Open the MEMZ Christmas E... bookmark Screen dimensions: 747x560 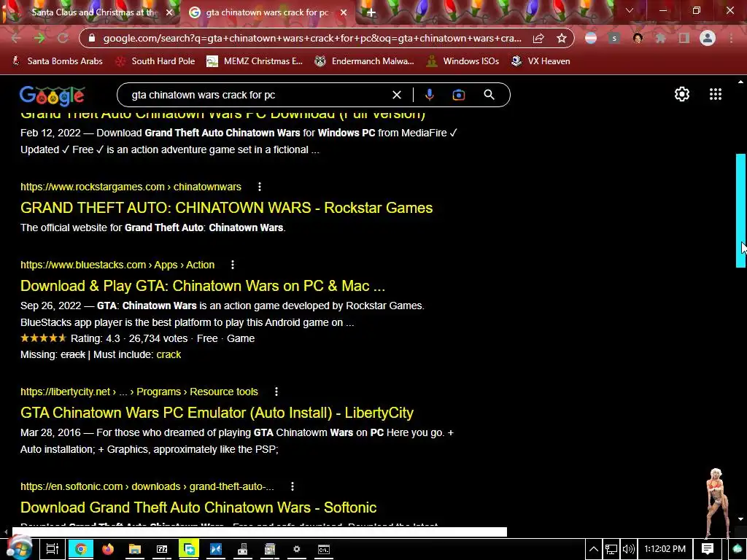coord(255,61)
